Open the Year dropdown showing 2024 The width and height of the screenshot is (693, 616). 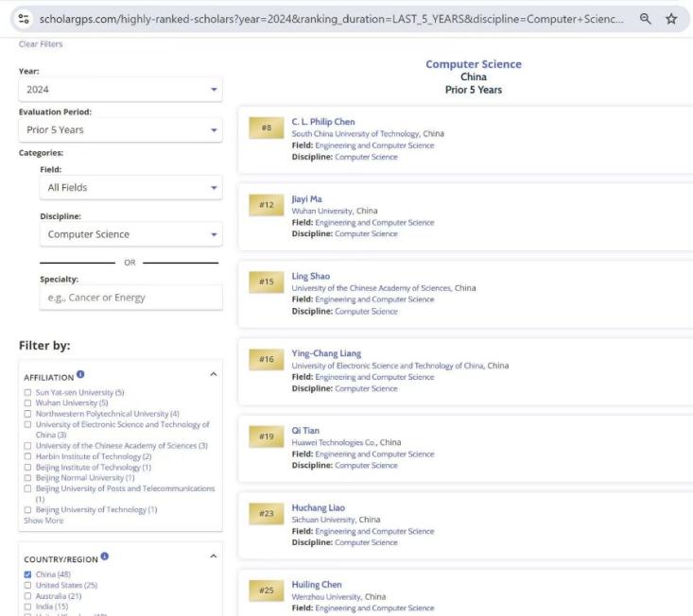[x=120, y=90]
